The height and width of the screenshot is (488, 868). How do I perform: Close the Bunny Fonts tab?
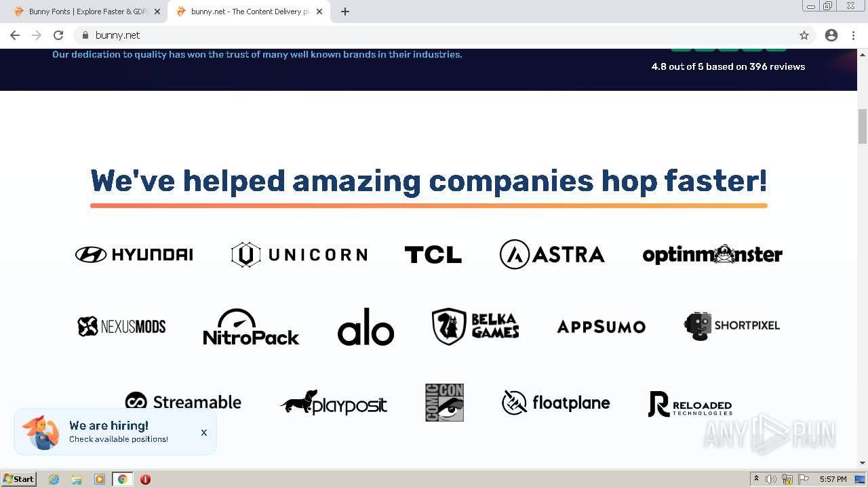coord(157,12)
